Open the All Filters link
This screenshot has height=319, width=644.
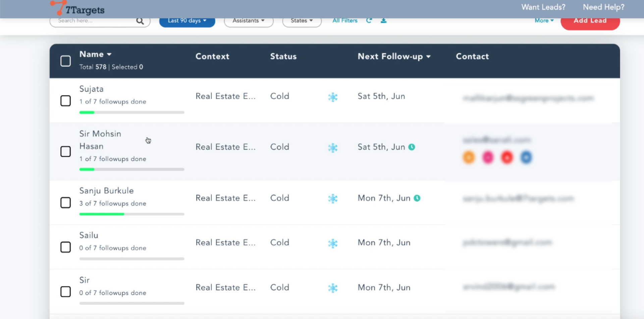point(345,20)
